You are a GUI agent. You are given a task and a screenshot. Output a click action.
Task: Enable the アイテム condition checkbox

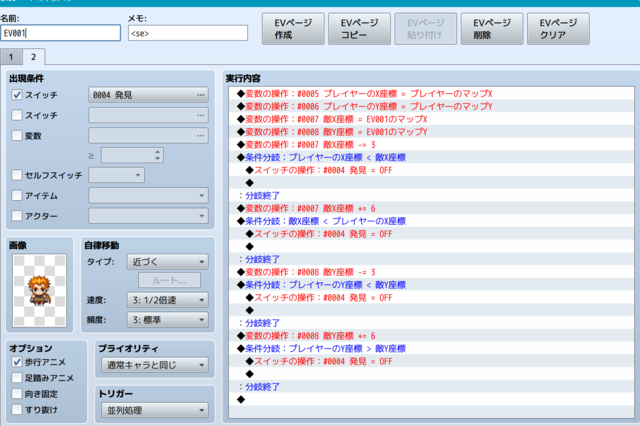[17, 195]
